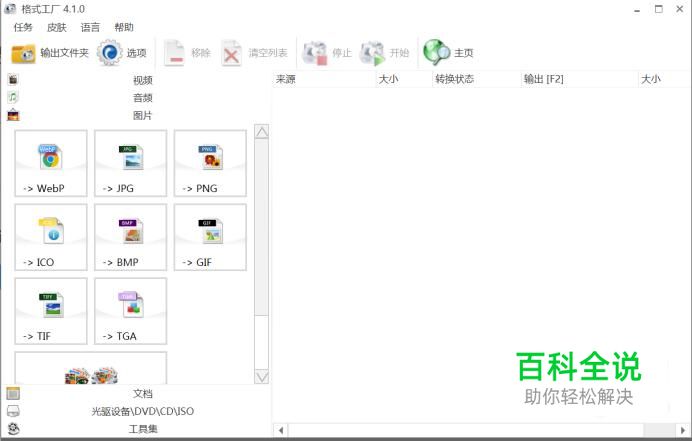Select the -> PNG conversion icon
692x441 pixels.
tap(210, 163)
